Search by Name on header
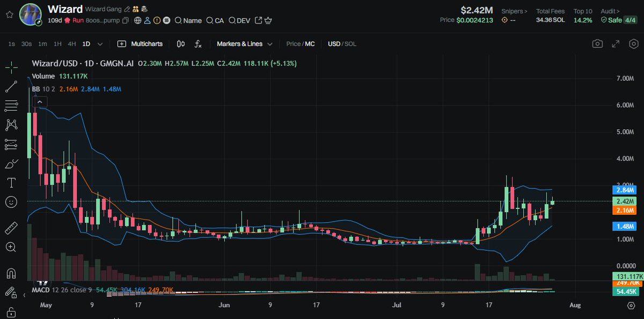The image size is (644, 319). click(188, 20)
